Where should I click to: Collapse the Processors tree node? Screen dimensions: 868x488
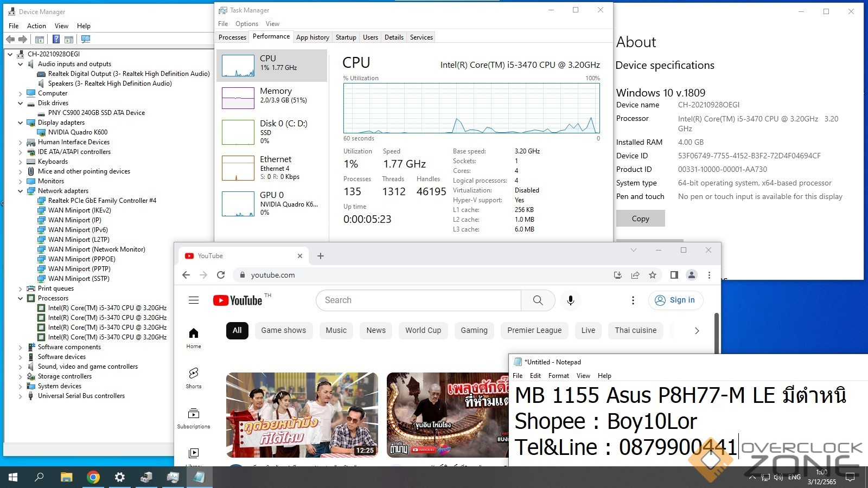click(21, 298)
